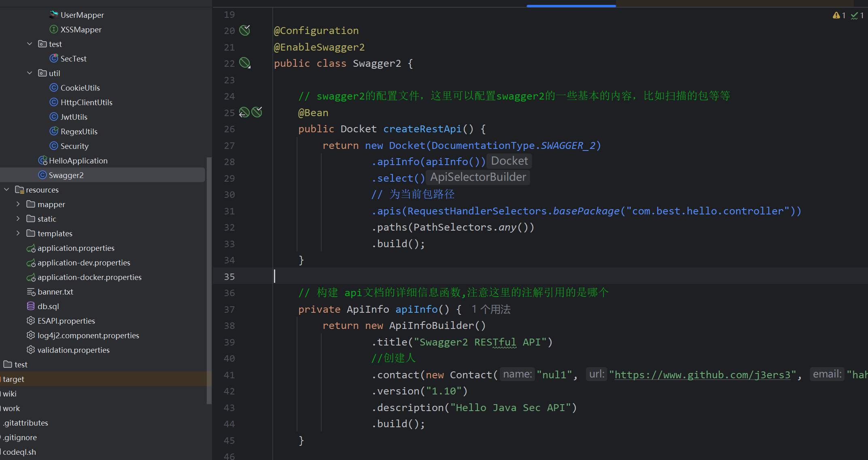This screenshot has height=460, width=868.
Task: Click the resources root folder icon
Action: 19,189
